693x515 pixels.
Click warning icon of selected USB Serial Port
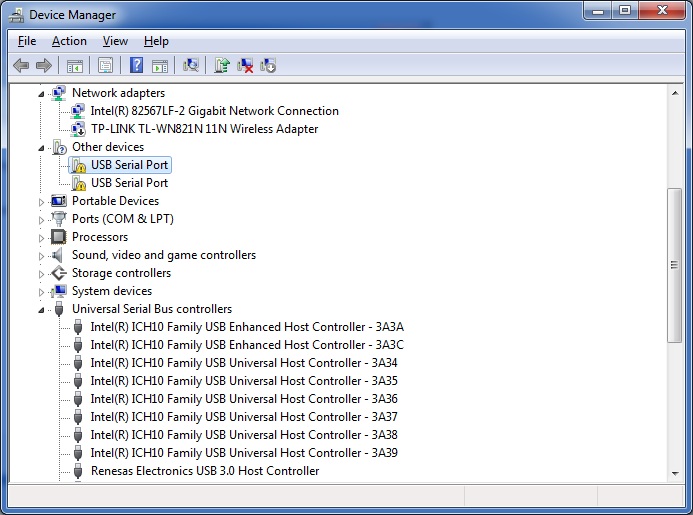pyautogui.click(x=78, y=165)
